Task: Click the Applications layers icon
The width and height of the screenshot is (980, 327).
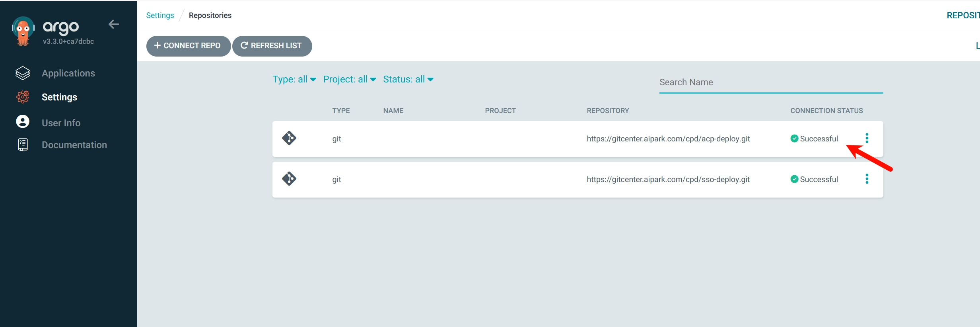Action: (23, 73)
